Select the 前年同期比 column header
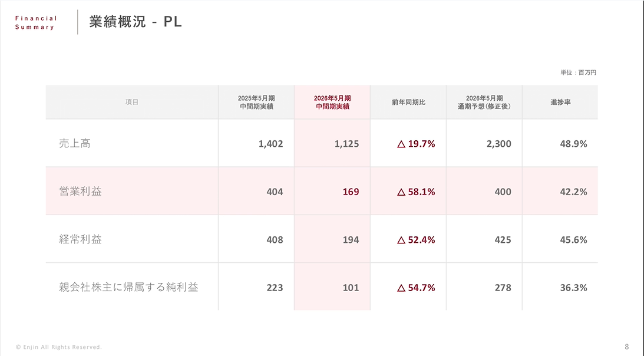Image resolution: width=644 pixels, height=356 pixels. tap(408, 102)
